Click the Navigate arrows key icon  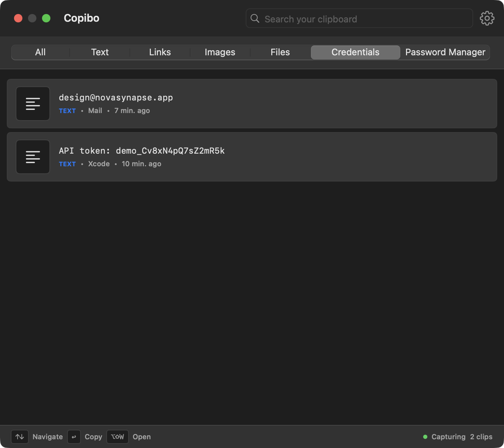click(20, 437)
